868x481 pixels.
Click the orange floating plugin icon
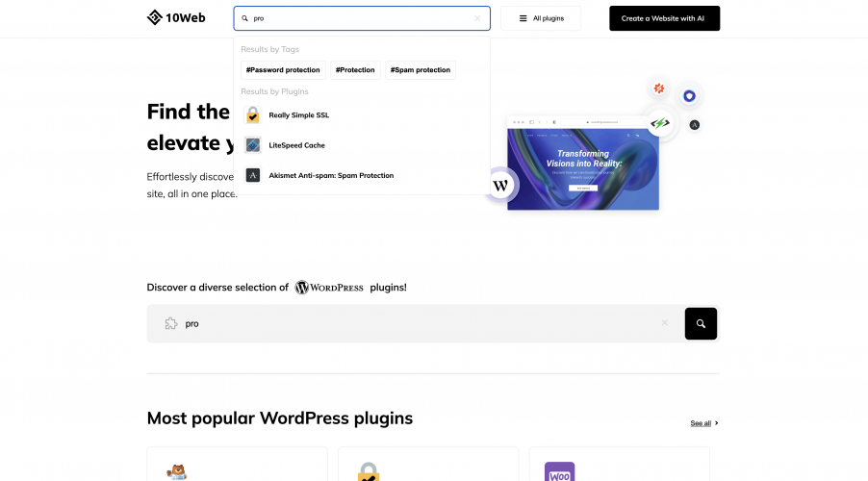click(659, 88)
